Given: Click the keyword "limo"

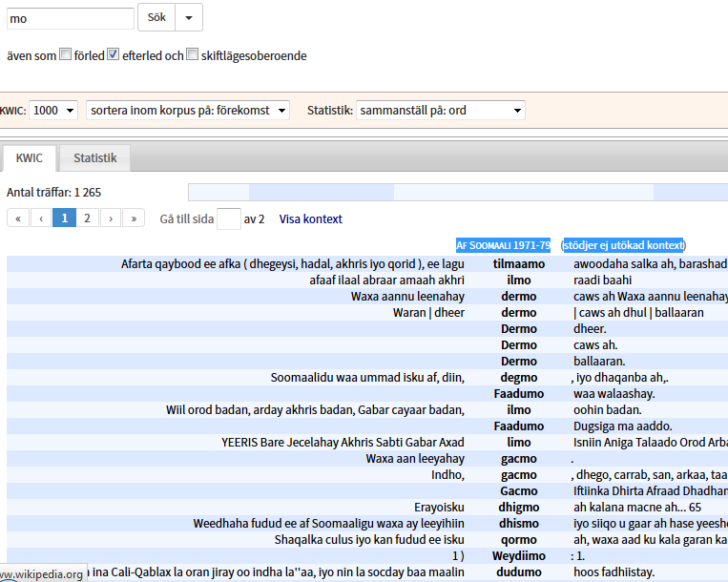Looking at the screenshot, I should point(519,443).
